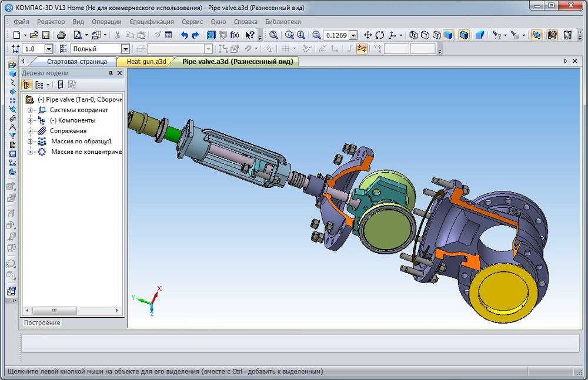This screenshot has height=380, width=588.
Task: Open the Полный display mode combo box
Action: (x=125, y=49)
